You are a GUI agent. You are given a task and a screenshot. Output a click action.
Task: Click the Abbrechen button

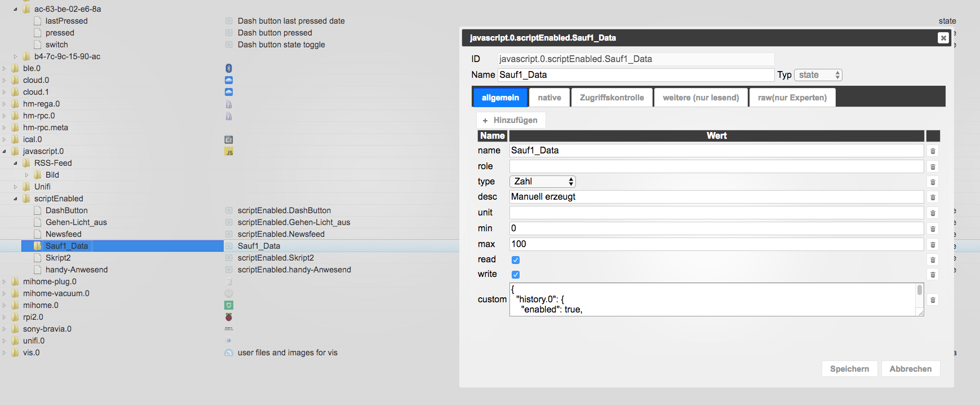pyautogui.click(x=910, y=369)
